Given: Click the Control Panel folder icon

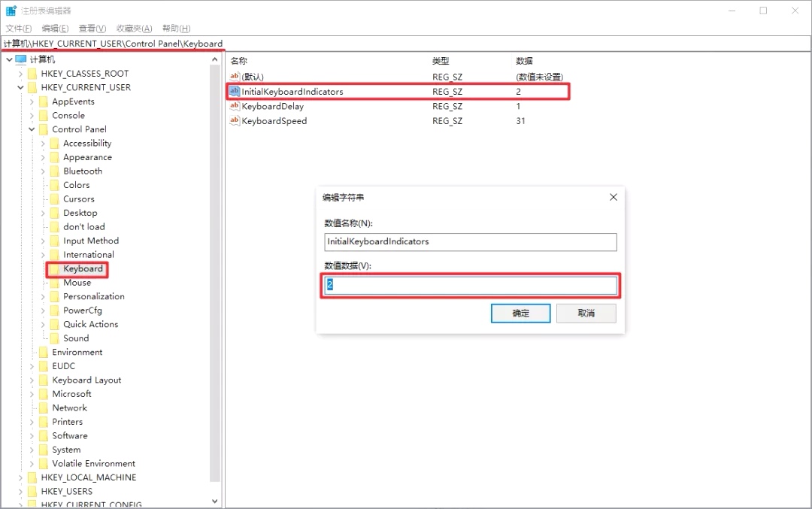Looking at the screenshot, I should [x=44, y=129].
